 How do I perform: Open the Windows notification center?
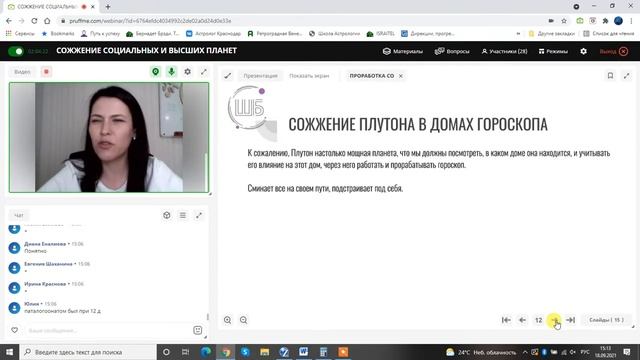(627, 352)
